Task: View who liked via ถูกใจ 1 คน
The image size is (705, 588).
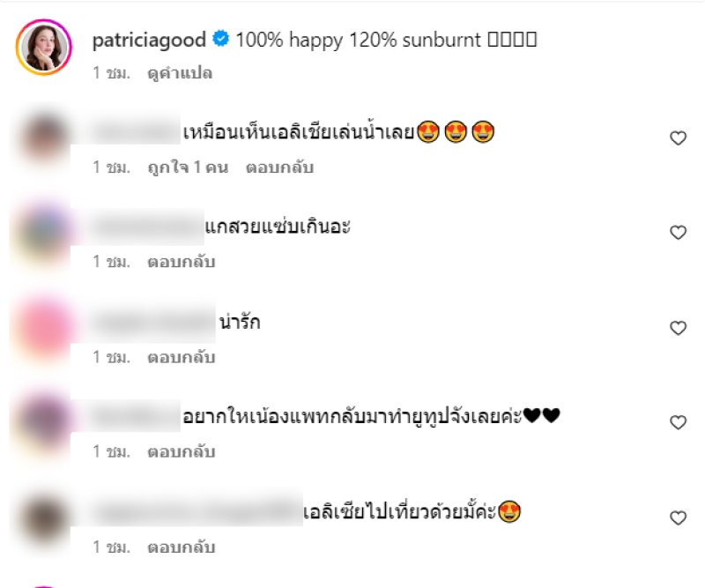Action: (x=188, y=167)
